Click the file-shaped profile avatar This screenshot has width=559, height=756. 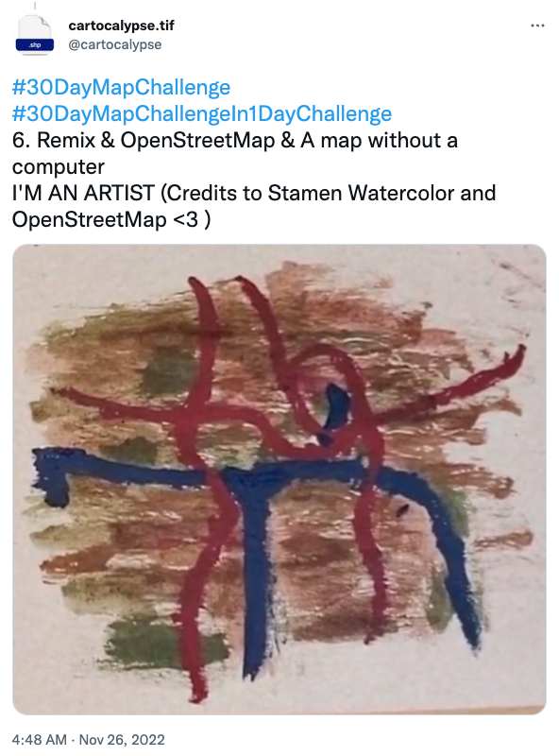pyautogui.click(x=35, y=35)
